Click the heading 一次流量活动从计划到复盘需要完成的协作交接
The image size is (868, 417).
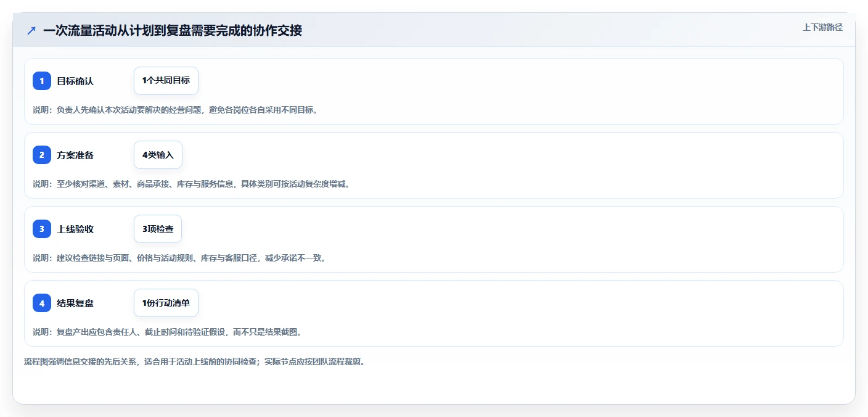click(x=173, y=30)
